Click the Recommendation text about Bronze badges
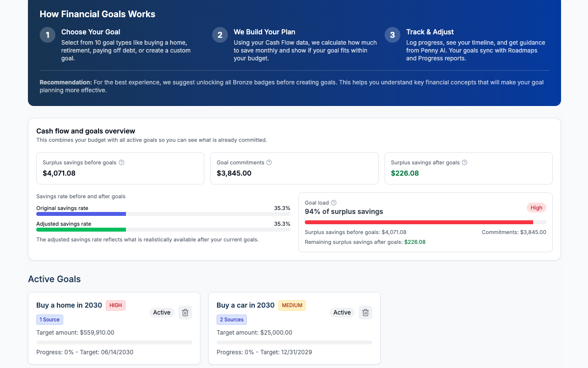The image size is (588, 368). (292, 86)
